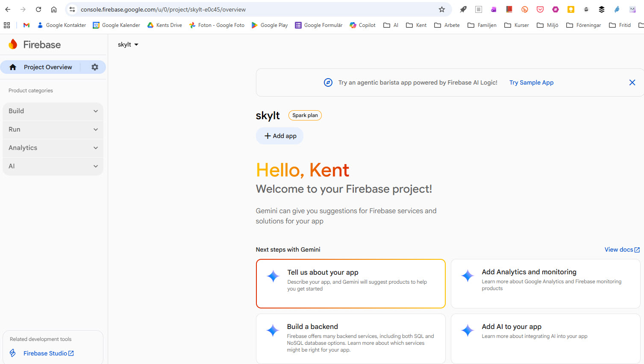Open the skylt project selector dropdown
644x364 pixels.
pyautogui.click(x=128, y=44)
